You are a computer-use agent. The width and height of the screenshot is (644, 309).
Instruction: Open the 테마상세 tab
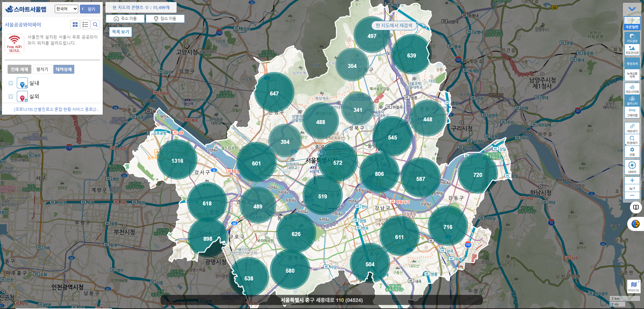[x=64, y=69]
